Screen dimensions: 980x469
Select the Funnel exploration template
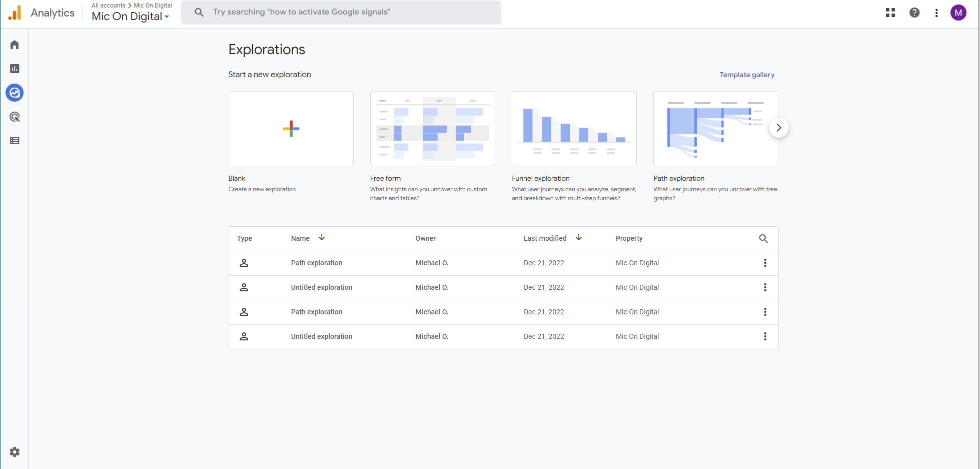point(574,129)
